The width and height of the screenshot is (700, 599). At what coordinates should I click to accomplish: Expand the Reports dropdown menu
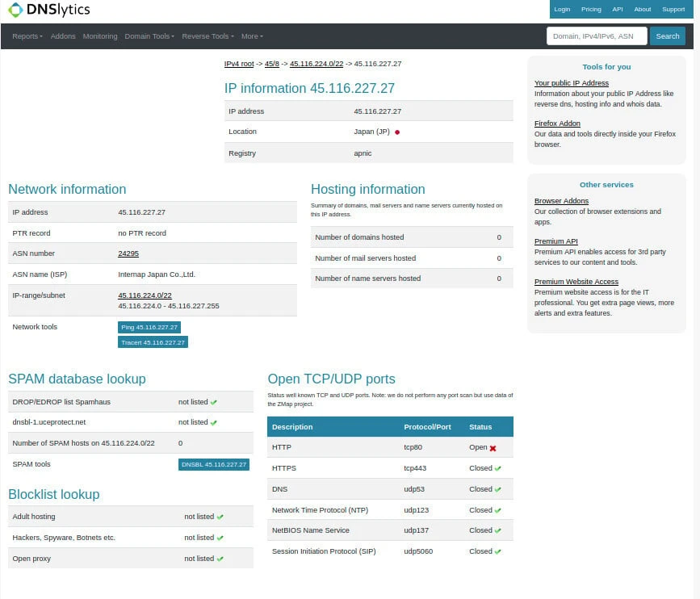[x=27, y=36]
